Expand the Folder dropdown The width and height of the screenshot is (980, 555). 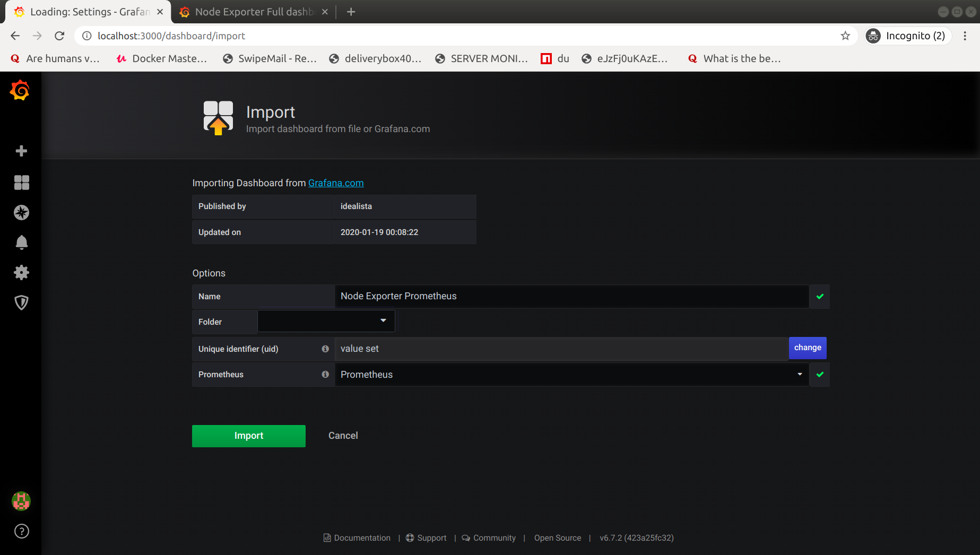coord(326,321)
